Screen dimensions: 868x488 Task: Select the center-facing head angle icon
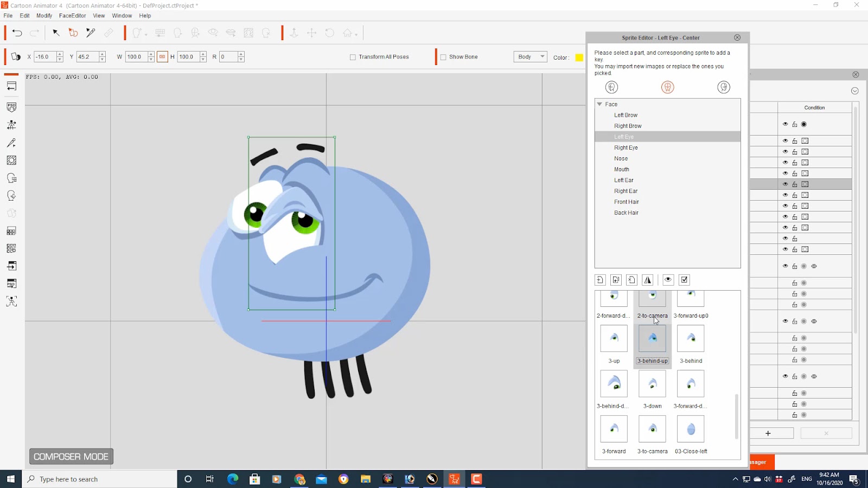(667, 87)
